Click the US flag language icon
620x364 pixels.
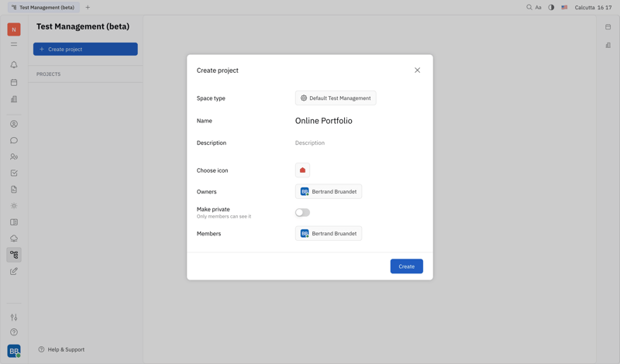[564, 8]
